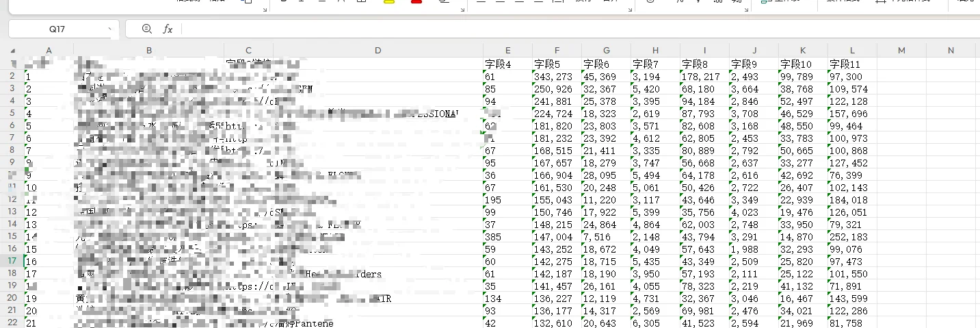Viewport: 980px width, 328px height.
Task: Select the cell with value 127,452
Action: click(852, 163)
